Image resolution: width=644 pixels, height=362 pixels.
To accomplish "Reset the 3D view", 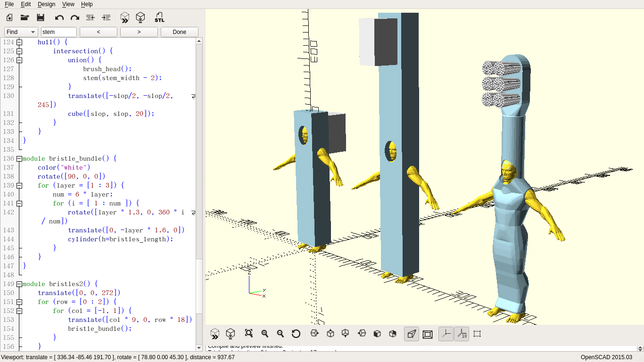I will click(296, 334).
